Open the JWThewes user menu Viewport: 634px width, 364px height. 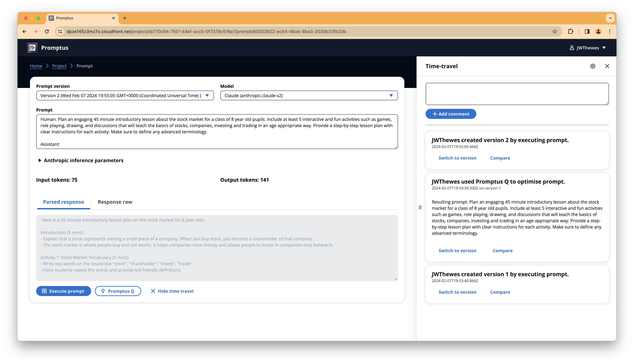coord(588,48)
